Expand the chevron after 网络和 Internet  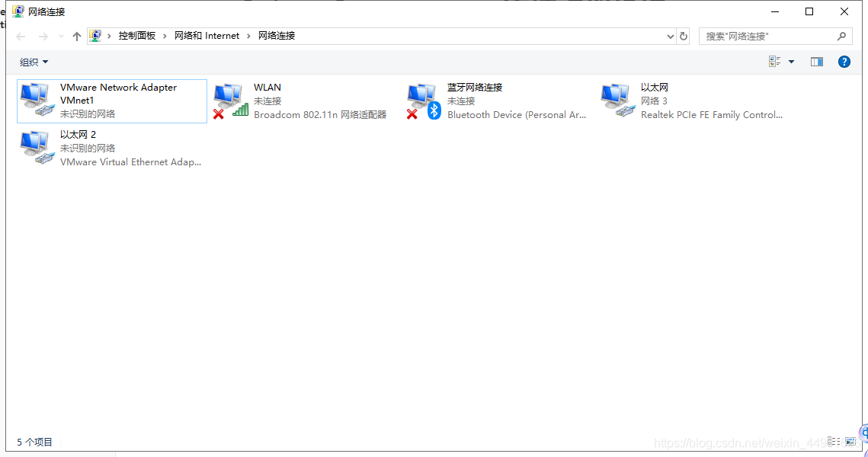tap(248, 36)
